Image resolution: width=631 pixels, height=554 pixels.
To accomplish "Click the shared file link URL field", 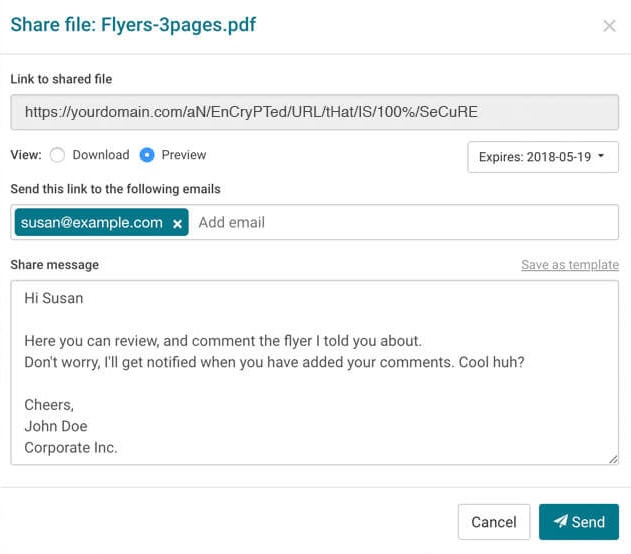I will [x=315, y=112].
